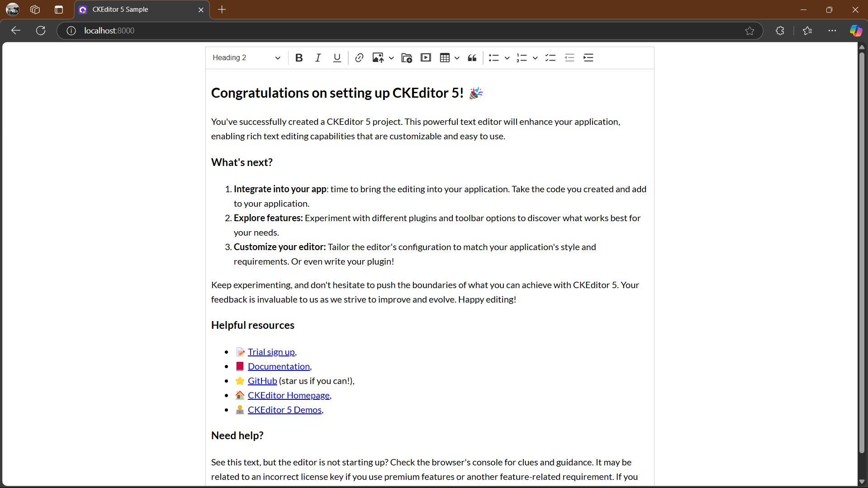Insert a link
Viewport: 868px width, 488px height.
point(359,57)
